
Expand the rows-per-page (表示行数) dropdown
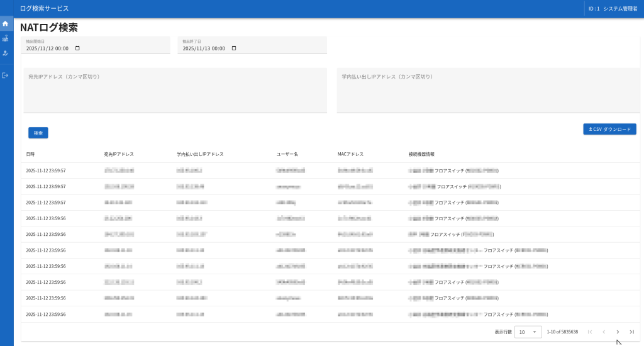coord(528,332)
